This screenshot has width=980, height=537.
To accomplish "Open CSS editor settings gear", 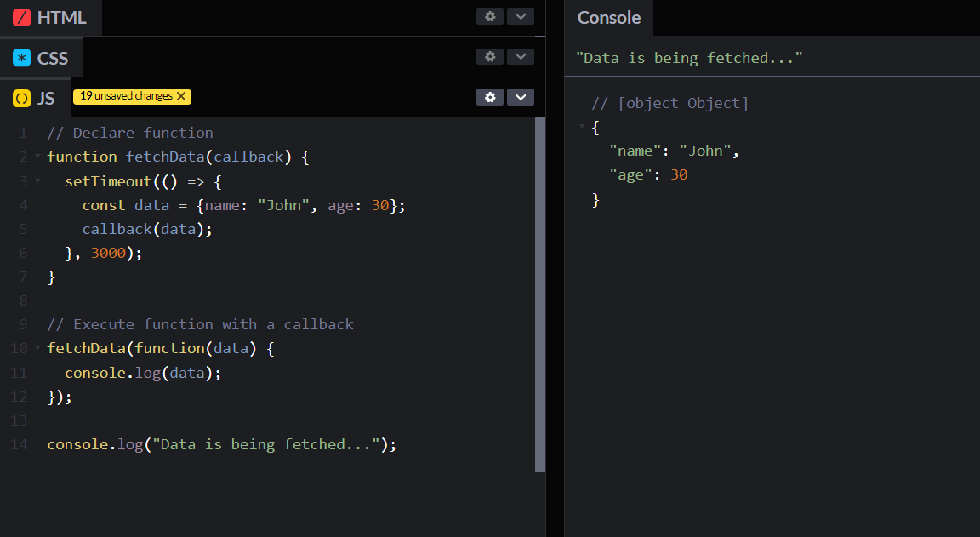I will pos(489,57).
